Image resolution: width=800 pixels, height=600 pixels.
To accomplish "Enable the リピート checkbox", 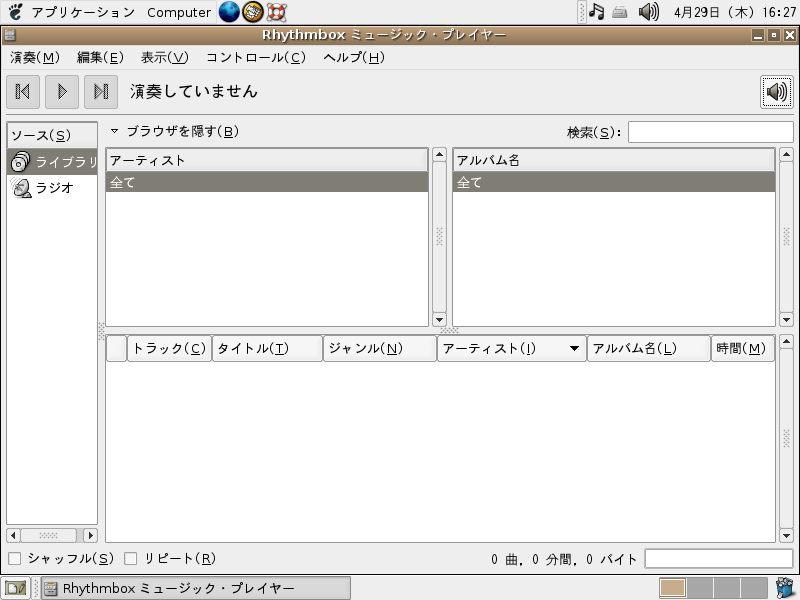I will point(131,559).
